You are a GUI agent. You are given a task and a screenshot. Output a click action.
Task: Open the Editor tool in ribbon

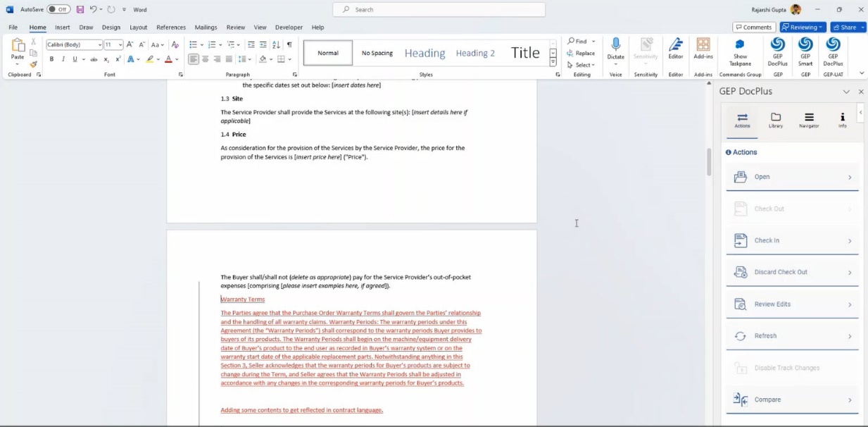pos(675,46)
